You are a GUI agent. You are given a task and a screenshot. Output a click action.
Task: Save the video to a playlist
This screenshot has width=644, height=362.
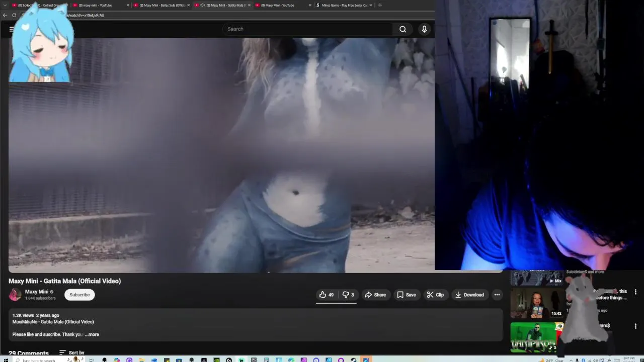point(406,295)
